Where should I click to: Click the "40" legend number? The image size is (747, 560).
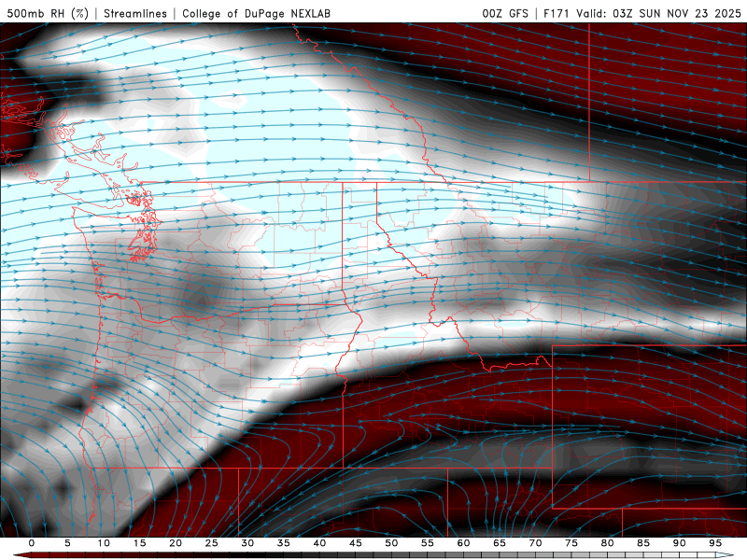(319, 543)
